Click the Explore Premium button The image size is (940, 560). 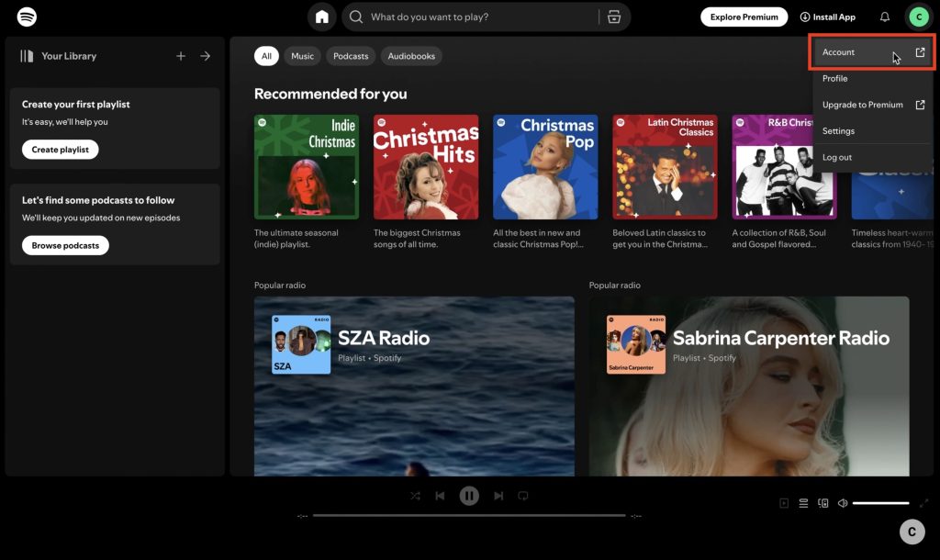pos(744,17)
